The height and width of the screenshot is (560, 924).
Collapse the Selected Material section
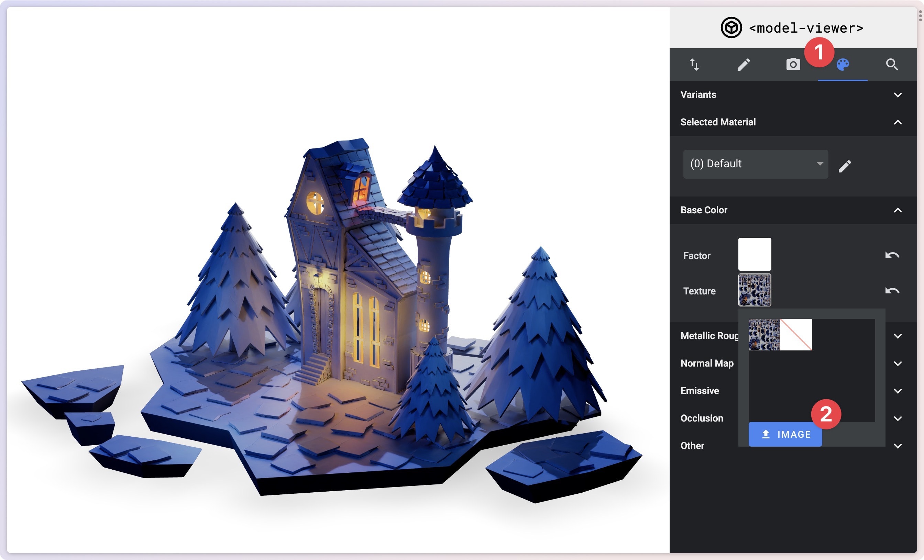pos(793,122)
